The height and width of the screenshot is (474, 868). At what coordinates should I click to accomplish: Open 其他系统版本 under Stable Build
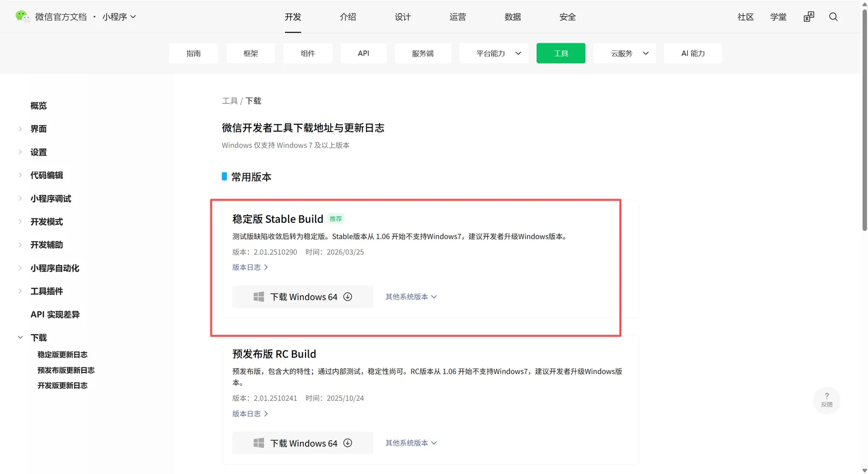coord(411,297)
